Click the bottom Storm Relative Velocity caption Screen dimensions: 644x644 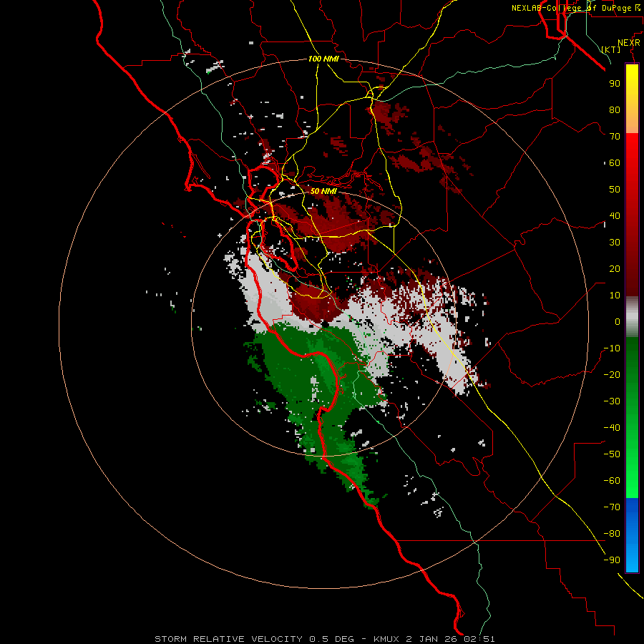[x=324, y=639]
